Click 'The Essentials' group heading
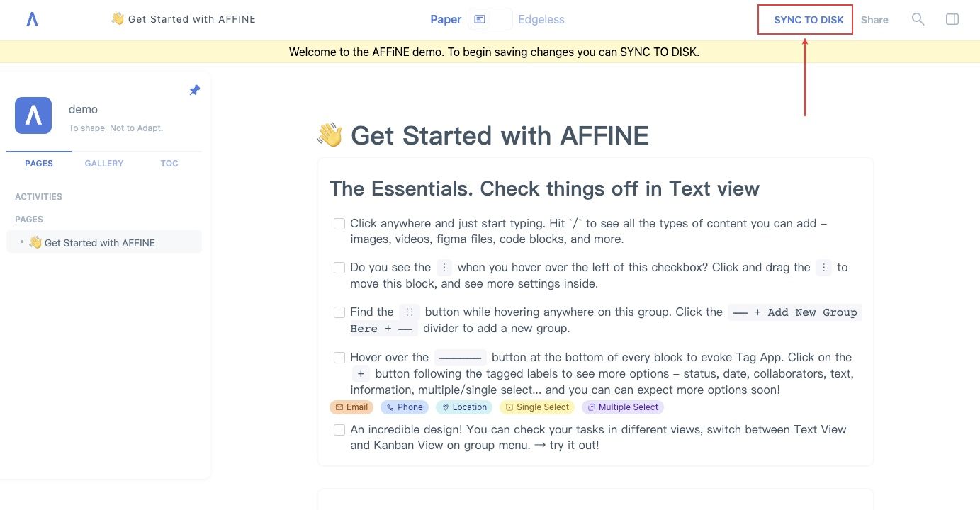Screen dimensions: 980x510 tap(544, 188)
